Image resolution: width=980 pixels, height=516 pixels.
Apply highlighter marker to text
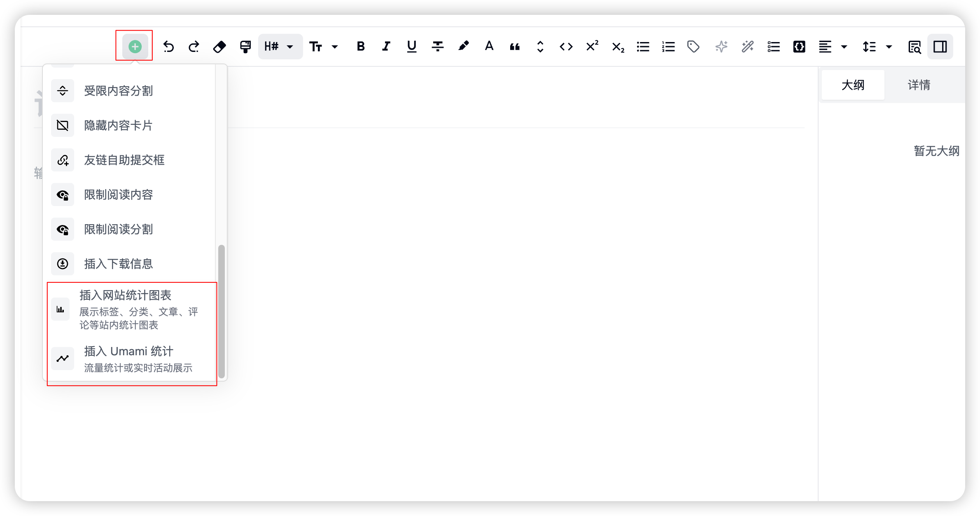point(463,47)
